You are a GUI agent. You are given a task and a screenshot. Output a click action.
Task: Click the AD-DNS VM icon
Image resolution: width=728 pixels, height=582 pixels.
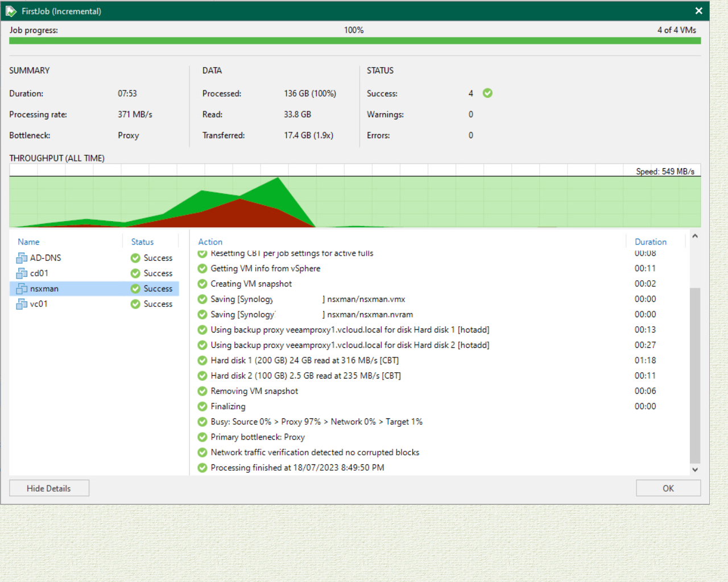coord(22,258)
